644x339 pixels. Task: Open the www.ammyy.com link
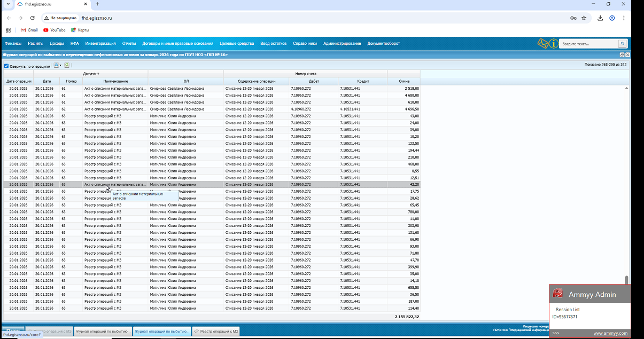tap(610, 333)
